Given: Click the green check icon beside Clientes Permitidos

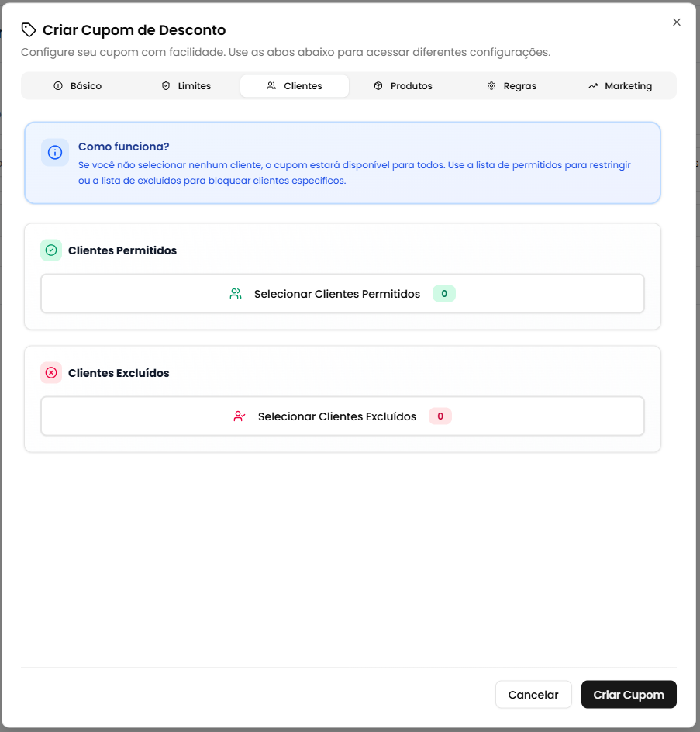Looking at the screenshot, I should 50,250.
